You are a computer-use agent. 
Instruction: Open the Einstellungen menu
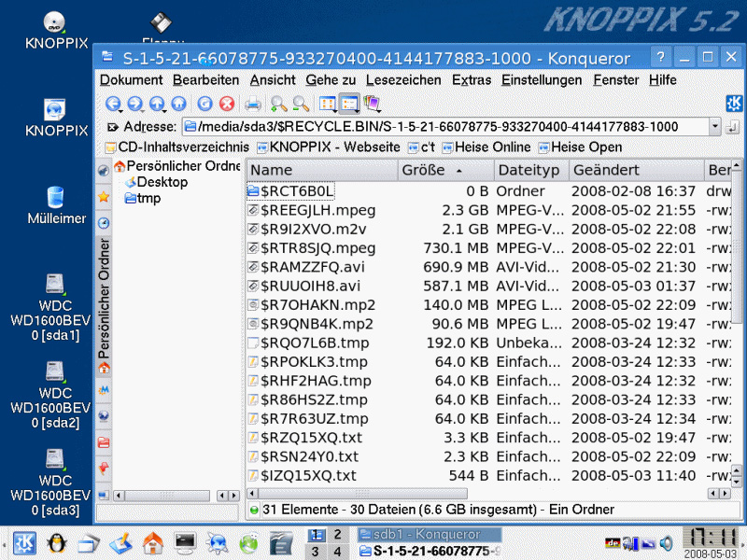pos(542,80)
